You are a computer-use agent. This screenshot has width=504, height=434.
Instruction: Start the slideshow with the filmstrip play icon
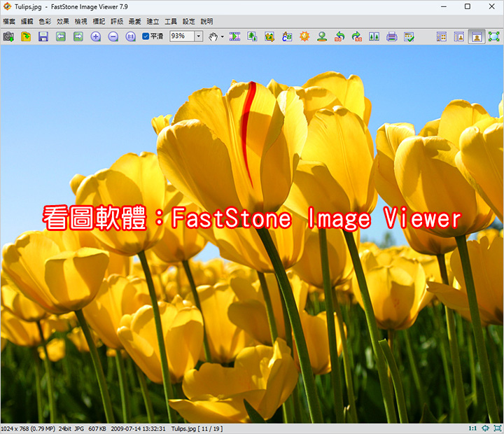coord(234,36)
